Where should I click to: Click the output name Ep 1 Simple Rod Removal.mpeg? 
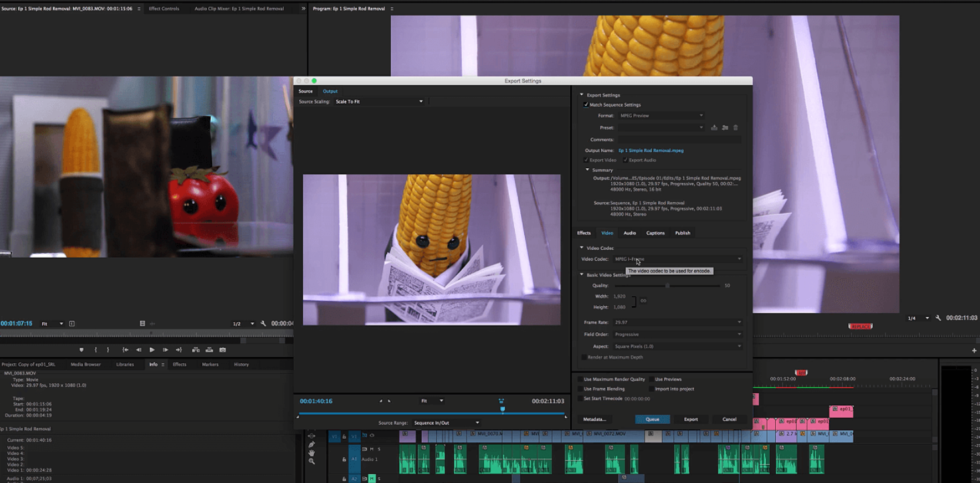coord(651,151)
